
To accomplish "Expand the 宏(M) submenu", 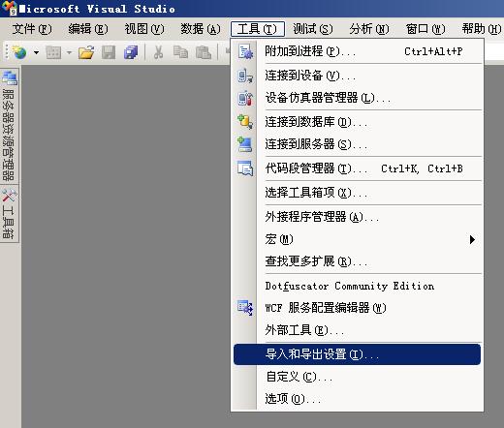I will coord(358,239).
